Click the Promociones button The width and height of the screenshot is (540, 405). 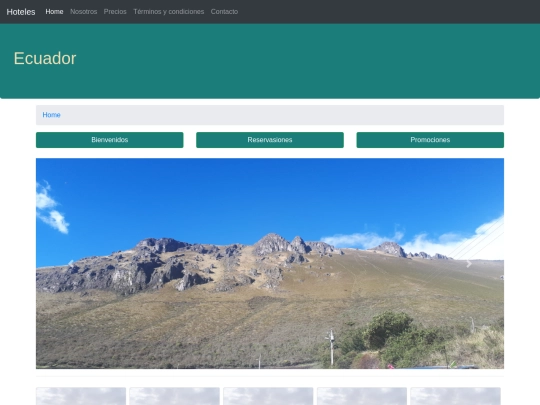click(x=430, y=140)
